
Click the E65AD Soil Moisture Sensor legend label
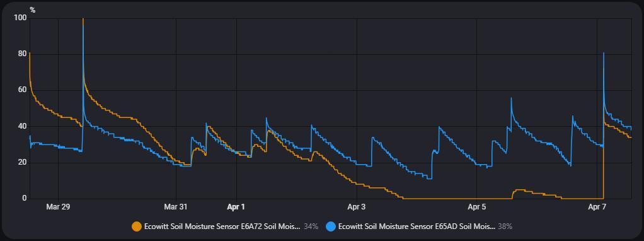click(417, 226)
